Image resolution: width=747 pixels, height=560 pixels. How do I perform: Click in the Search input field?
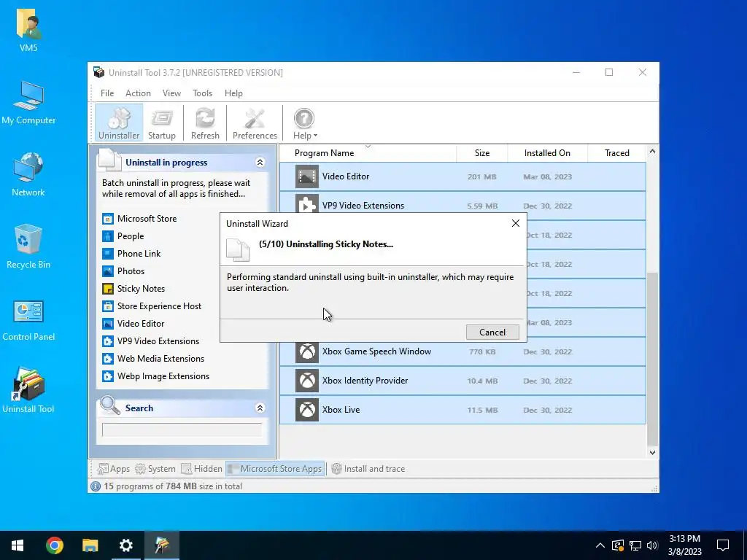[182, 429]
